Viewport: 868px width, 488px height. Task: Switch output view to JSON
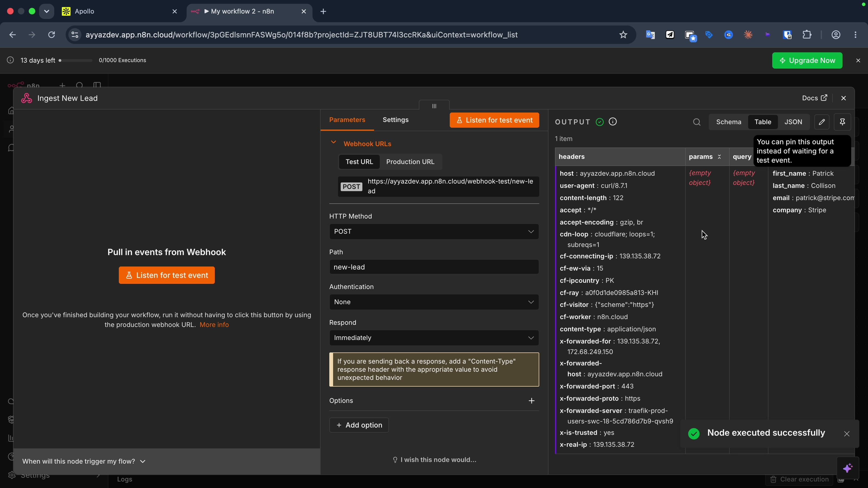click(793, 122)
